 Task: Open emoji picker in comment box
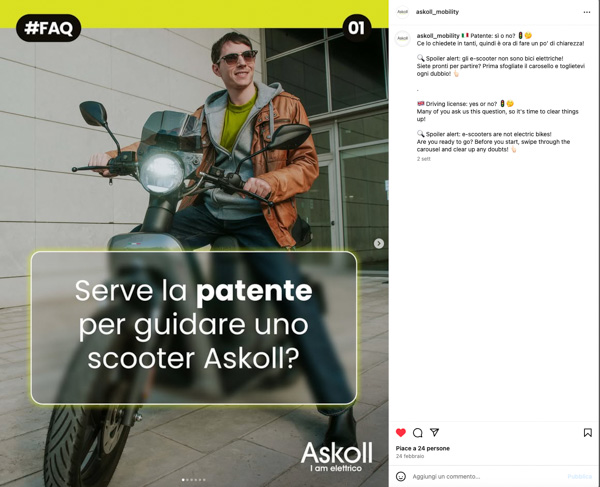point(401,476)
